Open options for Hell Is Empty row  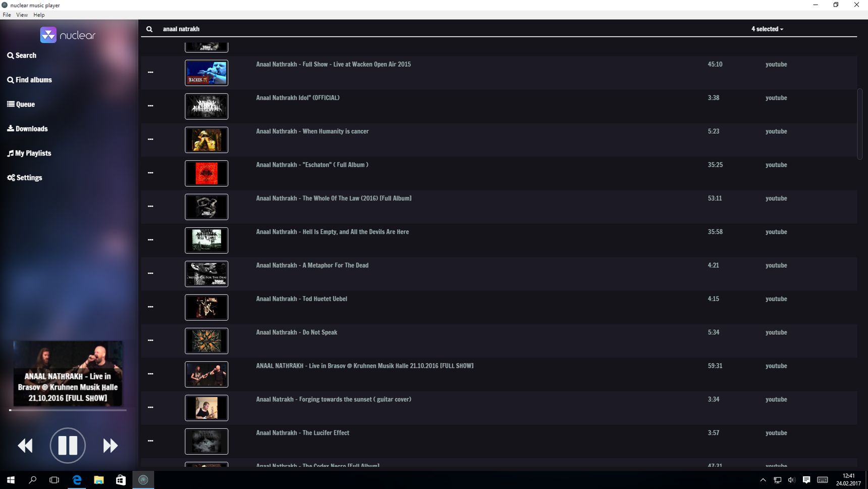tap(150, 240)
